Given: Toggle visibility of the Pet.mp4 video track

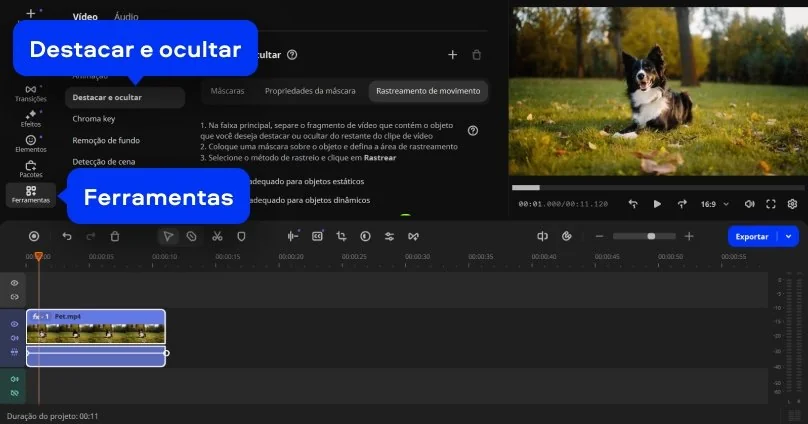Looking at the screenshot, I should pyautogui.click(x=14, y=324).
